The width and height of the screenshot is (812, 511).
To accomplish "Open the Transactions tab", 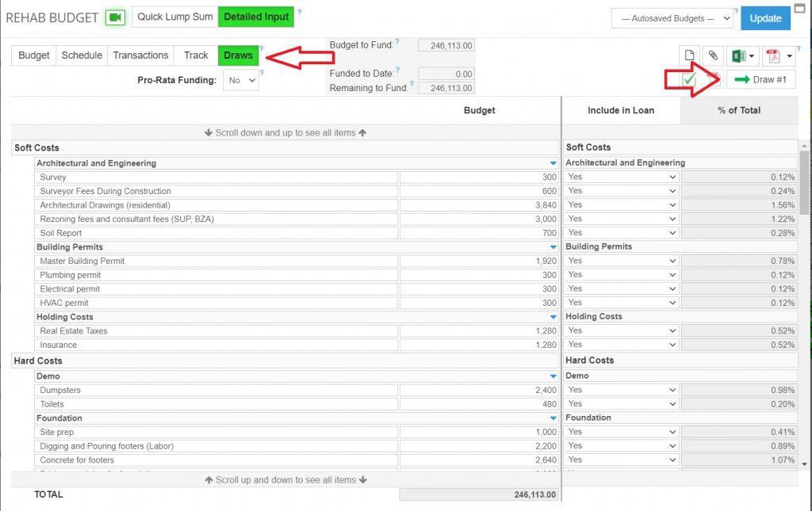I will click(x=140, y=55).
